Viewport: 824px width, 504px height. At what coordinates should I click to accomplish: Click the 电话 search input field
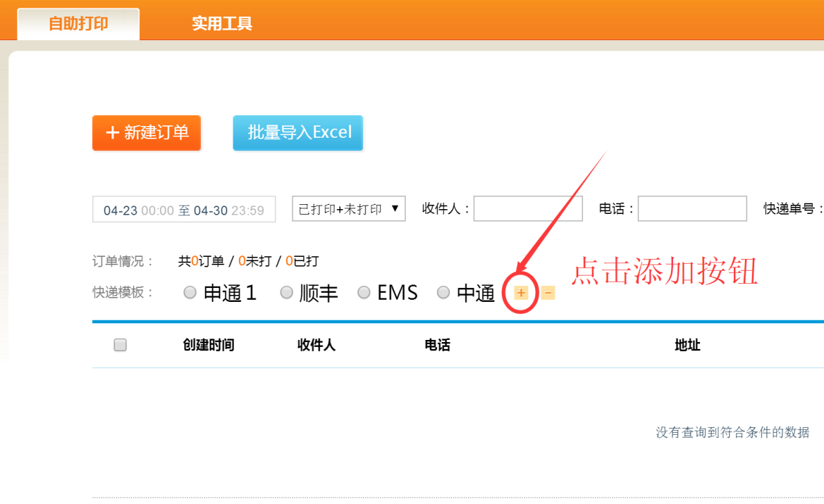pos(692,208)
